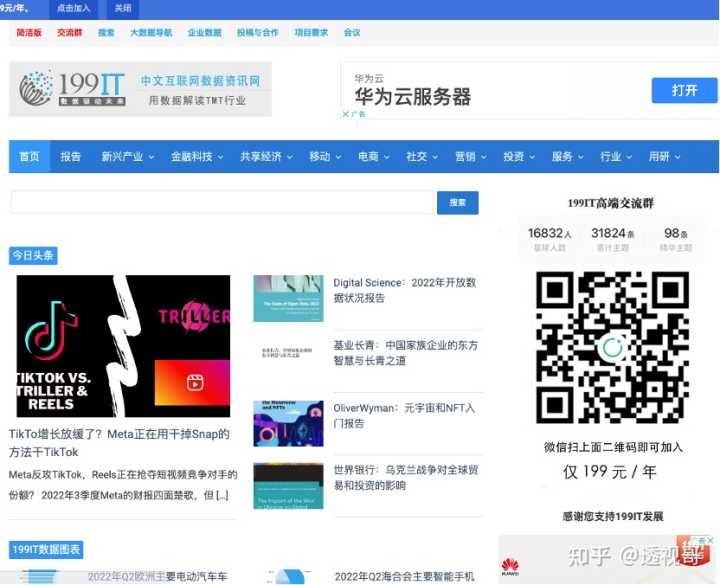Open TikTo增长放缓了 article headline

point(119,443)
